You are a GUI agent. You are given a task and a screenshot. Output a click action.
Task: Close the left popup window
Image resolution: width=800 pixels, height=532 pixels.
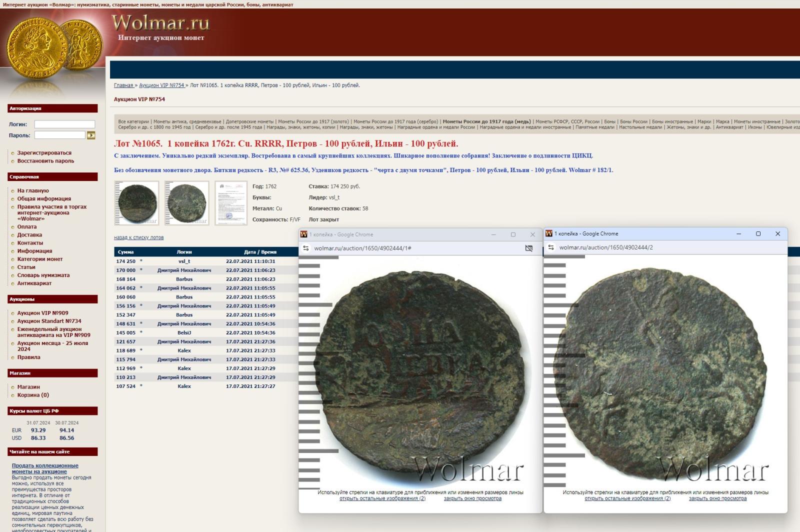coord(532,234)
